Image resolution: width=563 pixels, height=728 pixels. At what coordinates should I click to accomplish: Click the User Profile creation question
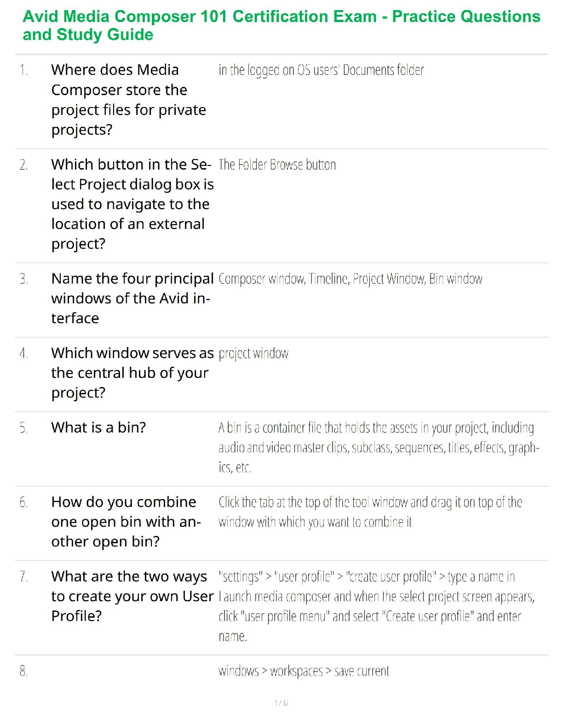click(132, 596)
